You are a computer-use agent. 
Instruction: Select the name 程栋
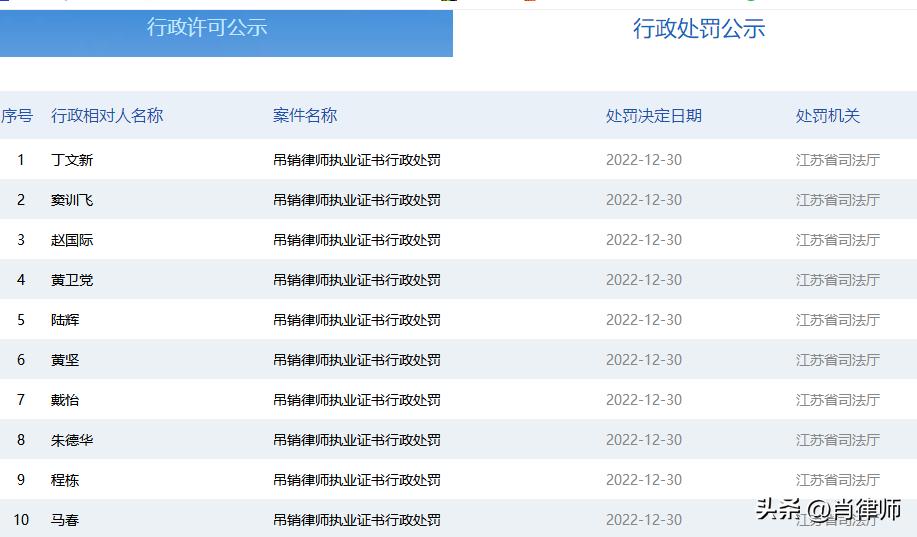click(x=65, y=480)
